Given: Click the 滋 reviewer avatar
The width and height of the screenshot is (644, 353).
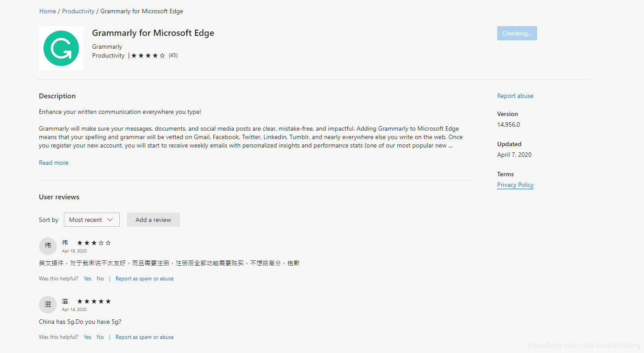Looking at the screenshot, I should 48,304.
